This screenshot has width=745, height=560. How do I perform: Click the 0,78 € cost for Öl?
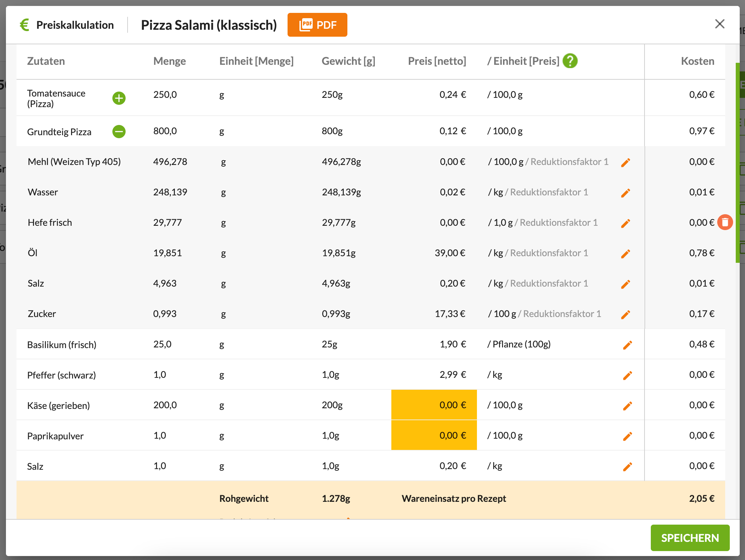click(x=702, y=253)
